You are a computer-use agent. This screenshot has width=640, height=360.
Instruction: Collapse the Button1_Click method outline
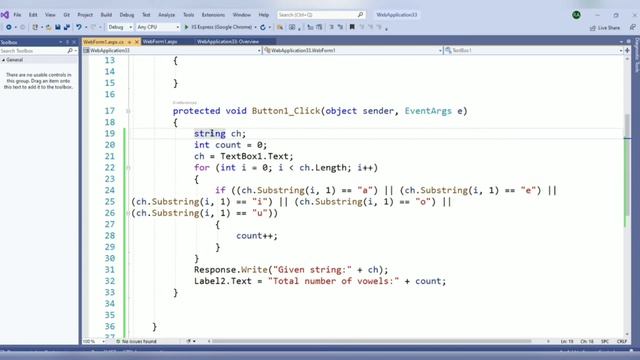[128, 111]
